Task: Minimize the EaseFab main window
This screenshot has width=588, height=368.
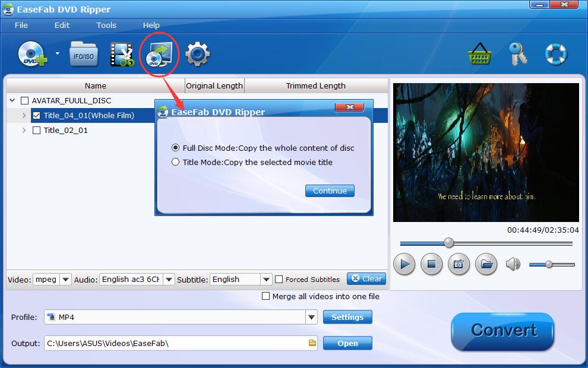Action: [540, 5]
